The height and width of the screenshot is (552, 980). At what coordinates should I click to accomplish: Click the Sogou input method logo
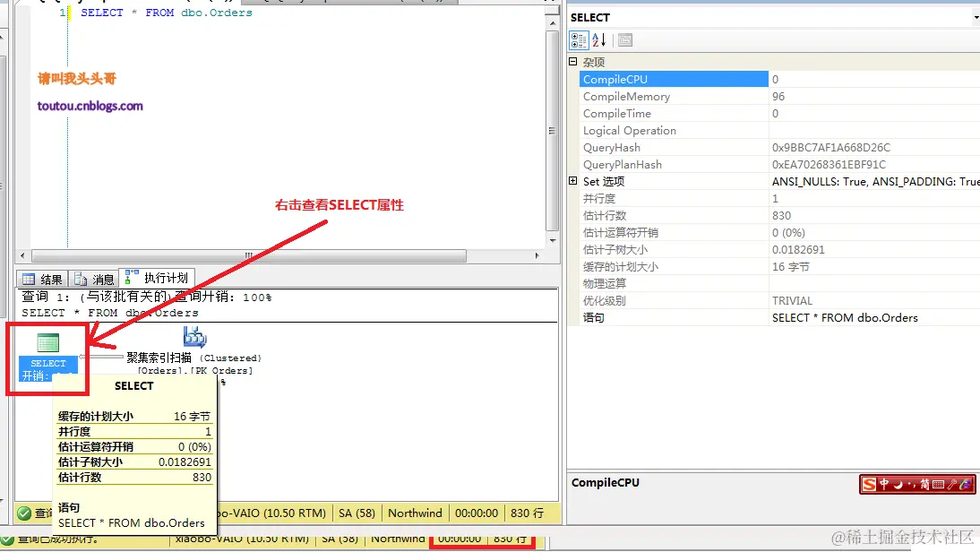coord(868,484)
